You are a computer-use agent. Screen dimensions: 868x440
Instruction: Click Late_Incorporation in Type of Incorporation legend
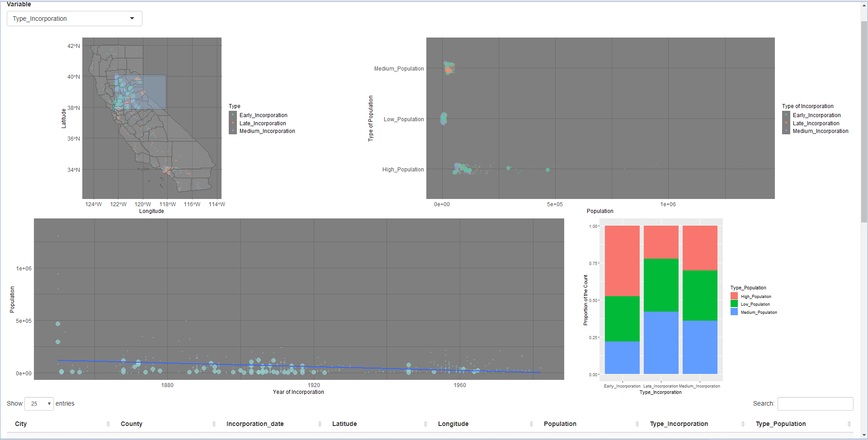816,123
